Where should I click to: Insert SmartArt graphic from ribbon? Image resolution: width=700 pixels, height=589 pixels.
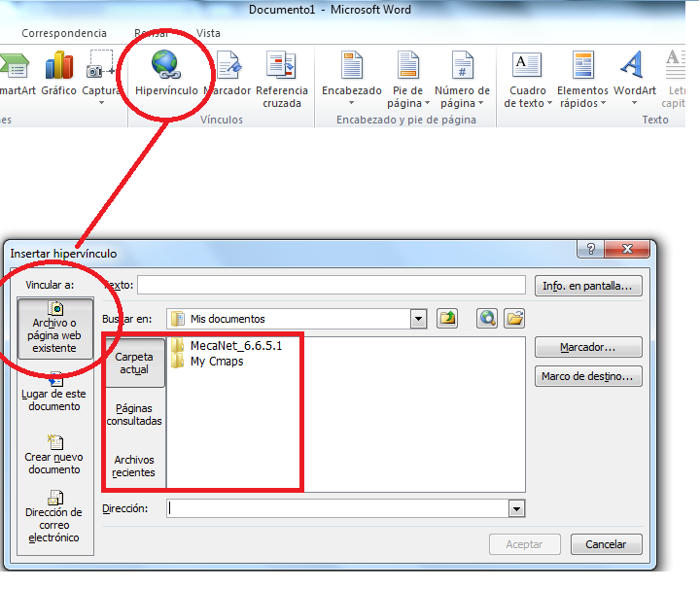[17, 73]
